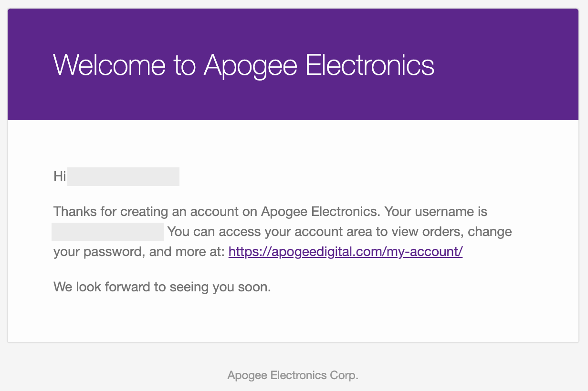The width and height of the screenshot is (588, 391).
Task: Click the word "to" in the header title
Action: coord(185,65)
